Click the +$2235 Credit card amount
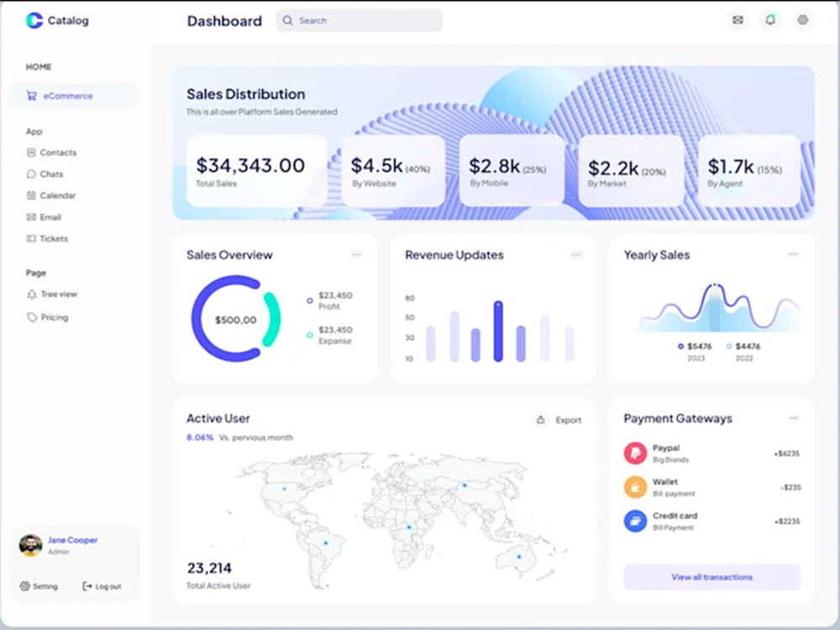840x630 pixels. pos(787,522)
